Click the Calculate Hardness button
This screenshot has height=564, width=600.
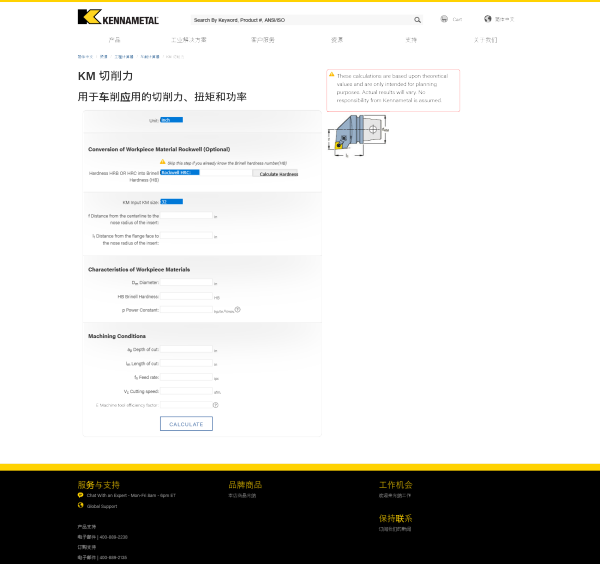275,174
